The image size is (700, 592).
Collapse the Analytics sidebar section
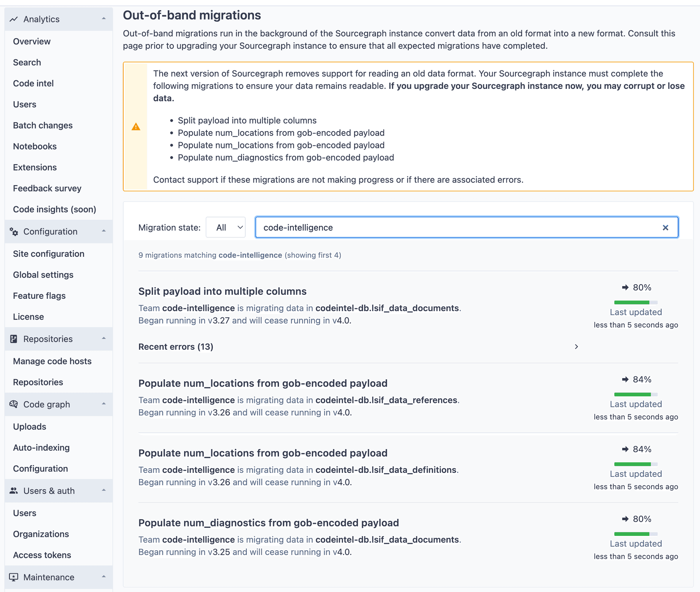click(x=104, y=19)
